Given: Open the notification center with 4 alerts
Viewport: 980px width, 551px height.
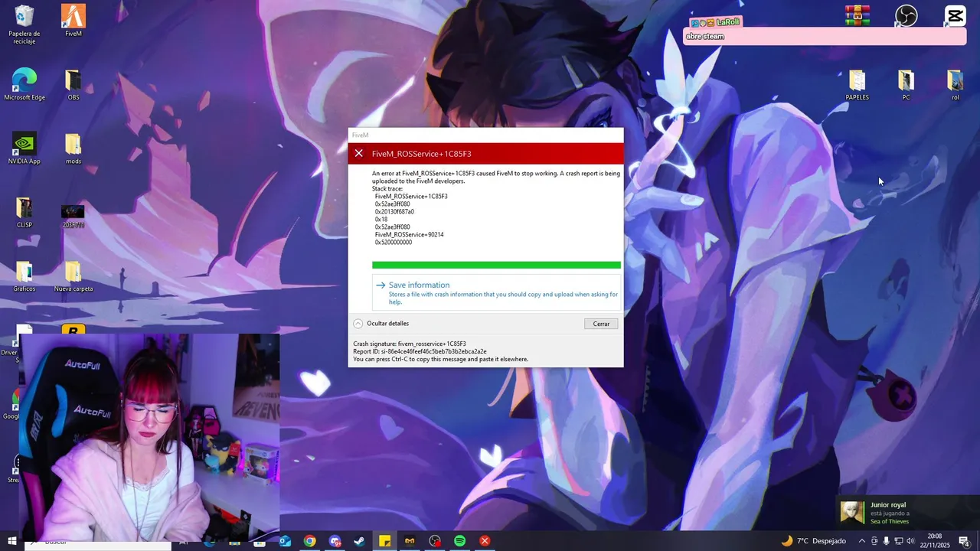Looking at the screenshot, I should [964, 541].
